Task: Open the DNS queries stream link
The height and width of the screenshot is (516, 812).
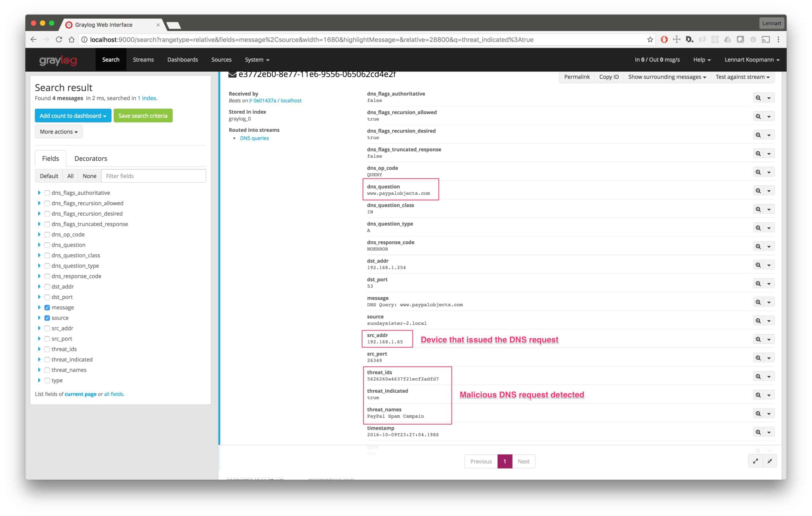Action: coord(254,138)
